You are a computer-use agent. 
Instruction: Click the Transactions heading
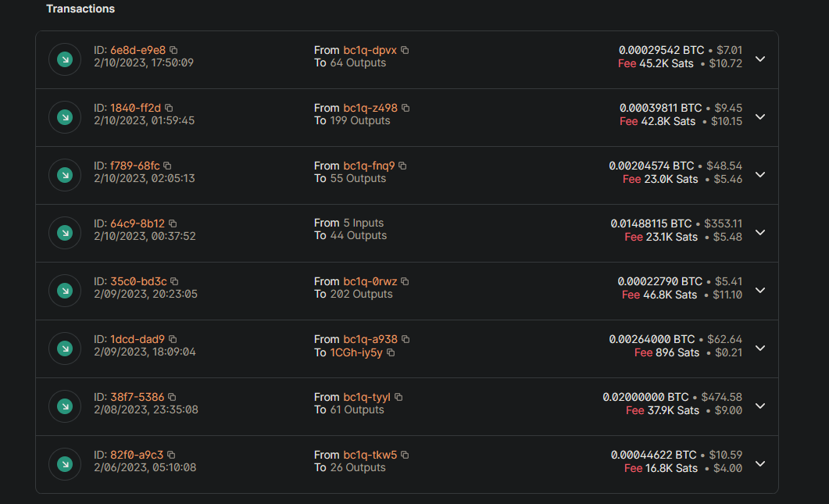[x=80, y=9]
